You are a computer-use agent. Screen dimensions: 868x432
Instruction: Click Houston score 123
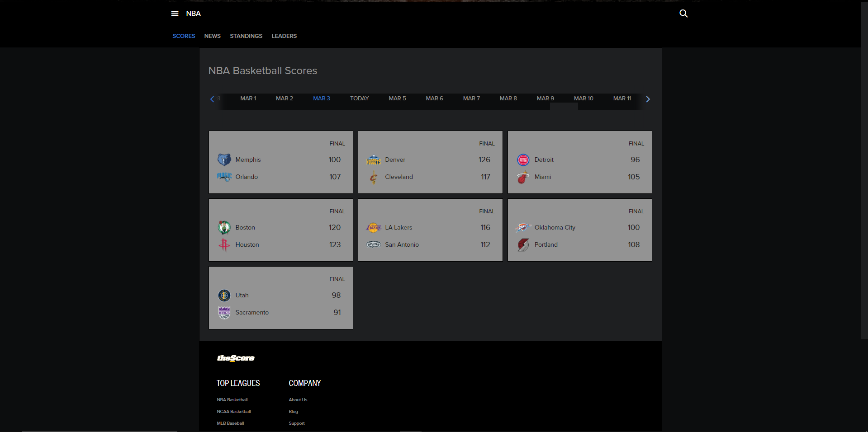(x=335, y=245)
